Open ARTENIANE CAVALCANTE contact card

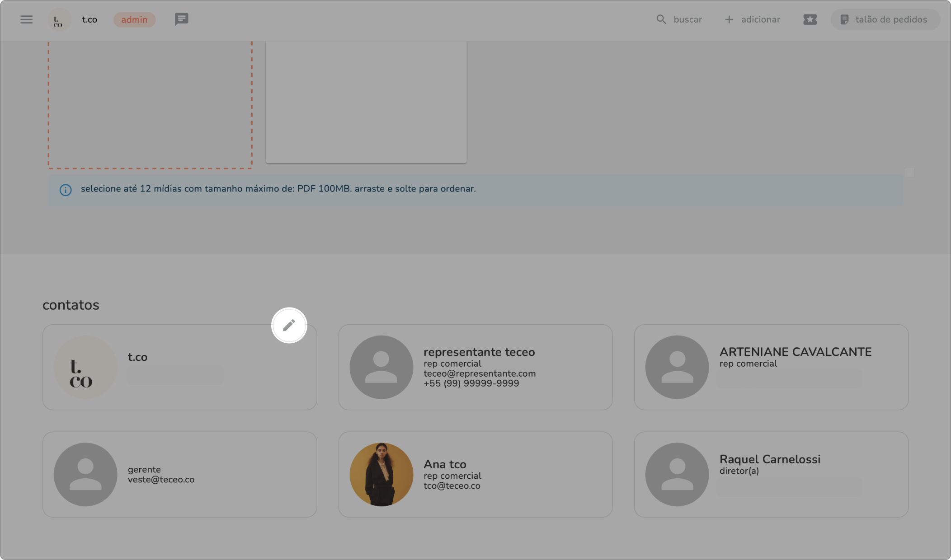point(771,367)
